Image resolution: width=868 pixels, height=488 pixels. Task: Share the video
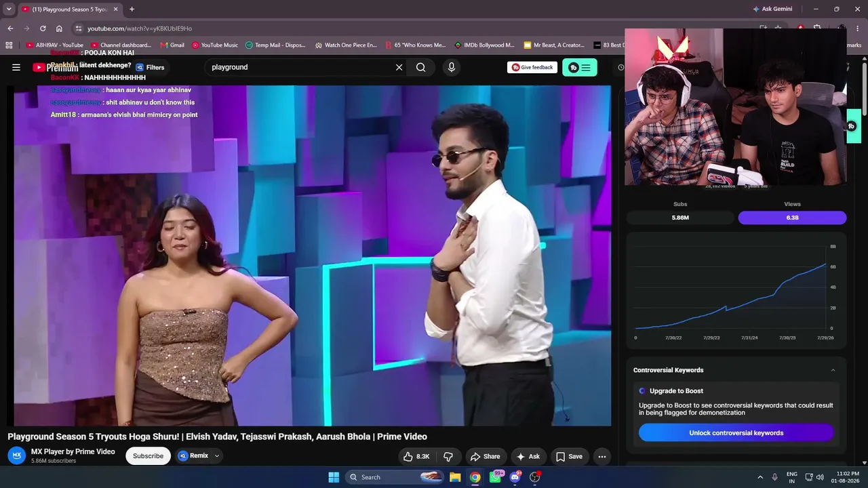coord(485,457)
